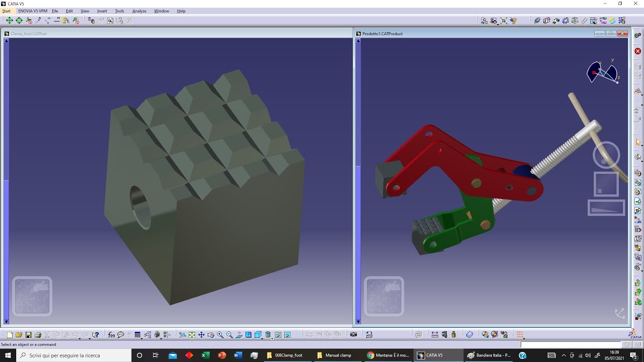
Task: Toggle the Hide/Show icon in view toolbar
Action: tap(278, 335)
